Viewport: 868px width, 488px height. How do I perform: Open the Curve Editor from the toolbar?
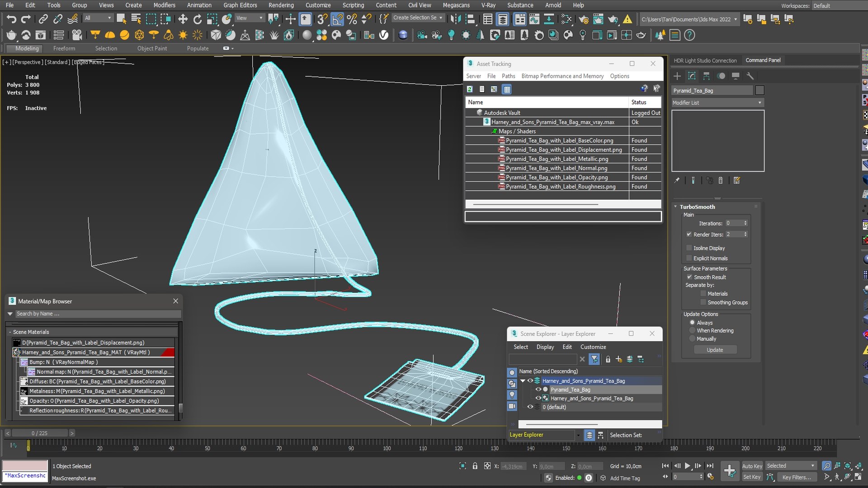[x=534, y=19]
